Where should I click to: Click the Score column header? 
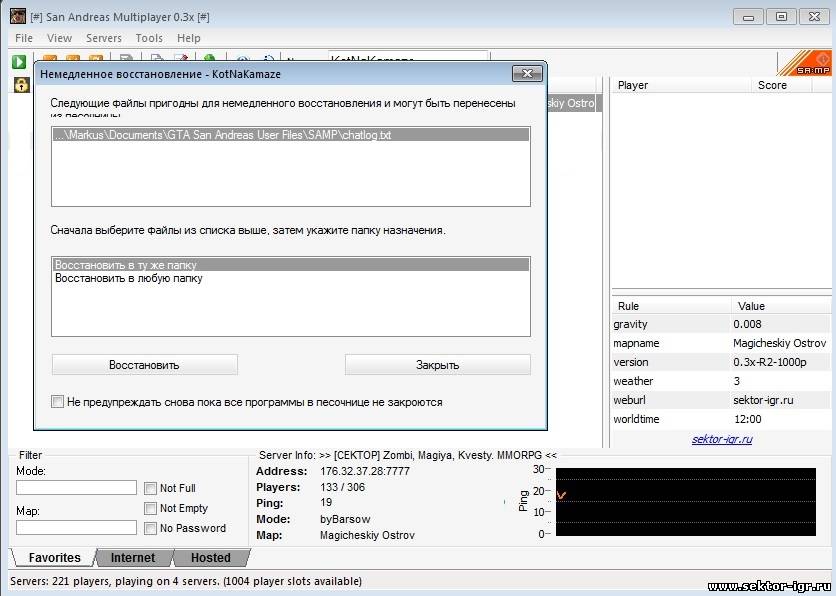tap(781, 85)
